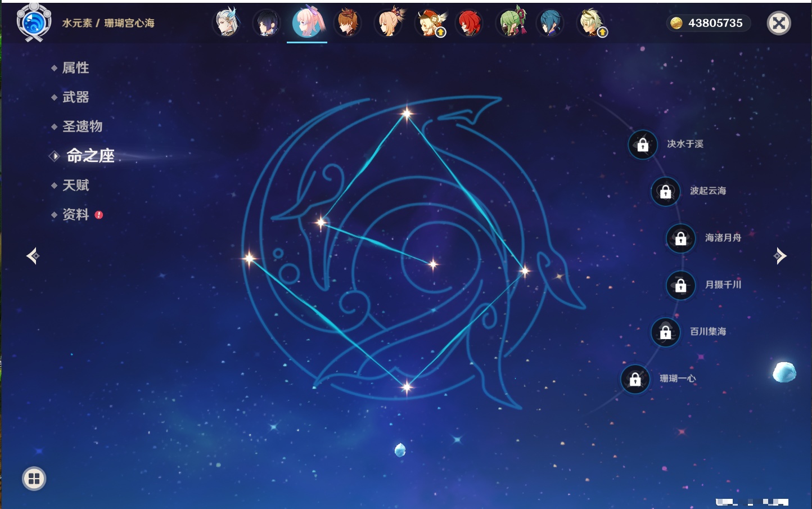Open the grid menu button
This screenshot has height=509, width=812.
click(34, 479)
